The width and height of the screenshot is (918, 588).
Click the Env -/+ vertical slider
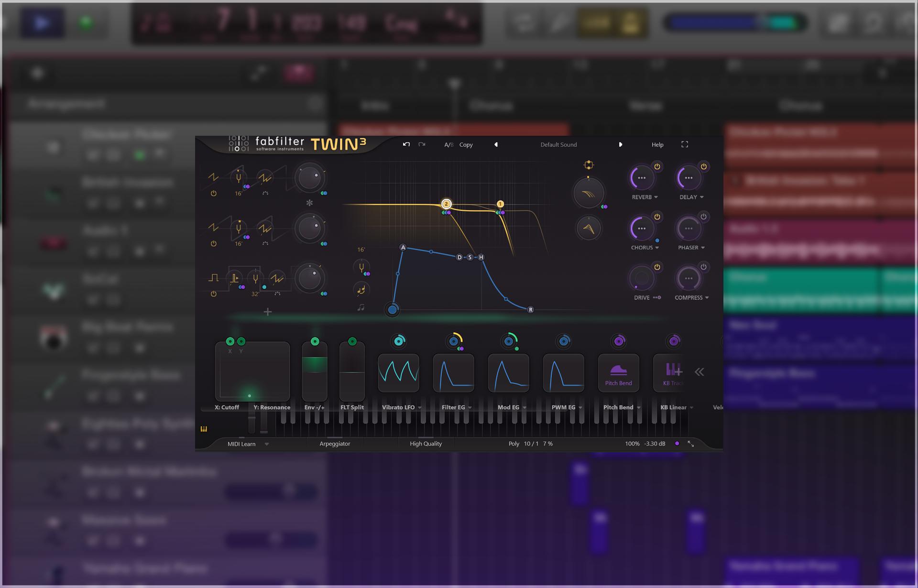(x=315, y=371)
